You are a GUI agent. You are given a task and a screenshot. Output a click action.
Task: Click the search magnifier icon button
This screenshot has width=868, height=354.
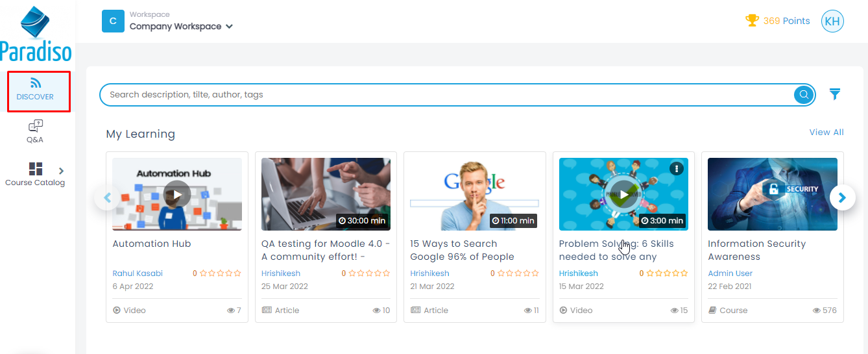[804, 95]
